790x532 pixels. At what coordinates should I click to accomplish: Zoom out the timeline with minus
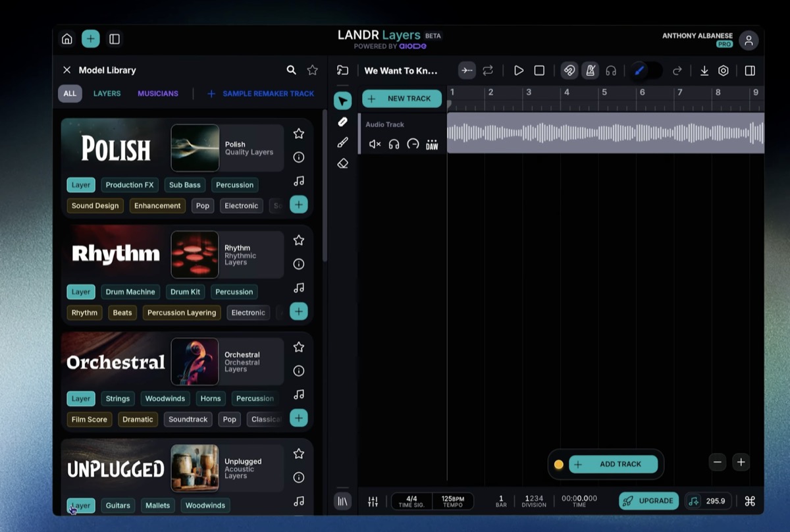coord(718,462)
